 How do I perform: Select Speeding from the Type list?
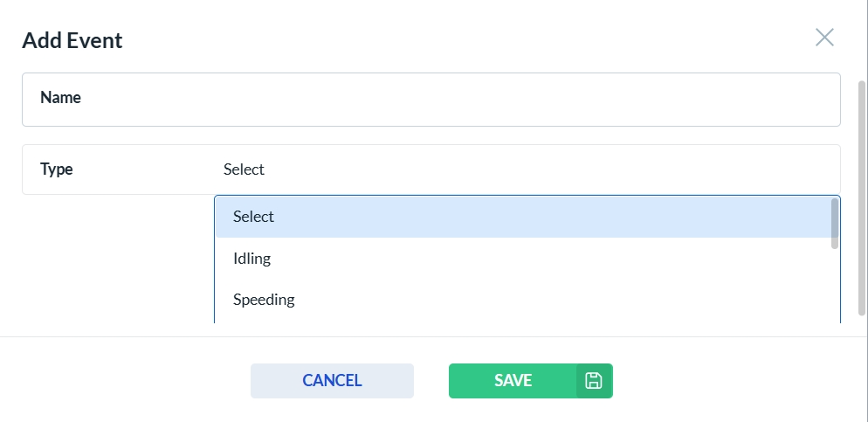pyautogui.click(x=264, y=300)
